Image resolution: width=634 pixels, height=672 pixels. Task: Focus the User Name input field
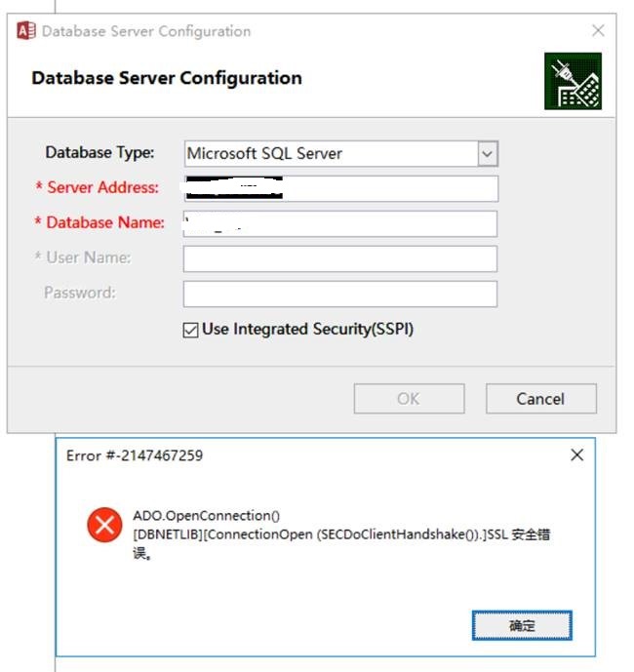[x=340, y=258]
